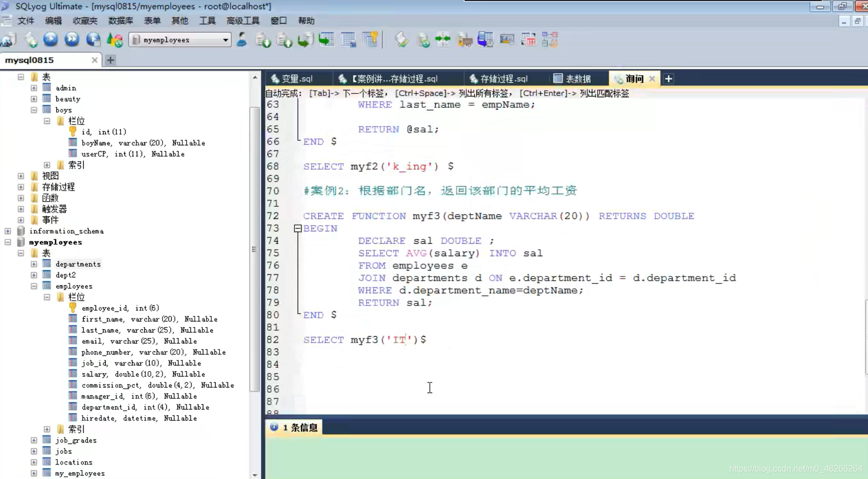The image size is (868, 479).
Task: Run all queries with double-arrow icon
Action: tap(72, 40)
